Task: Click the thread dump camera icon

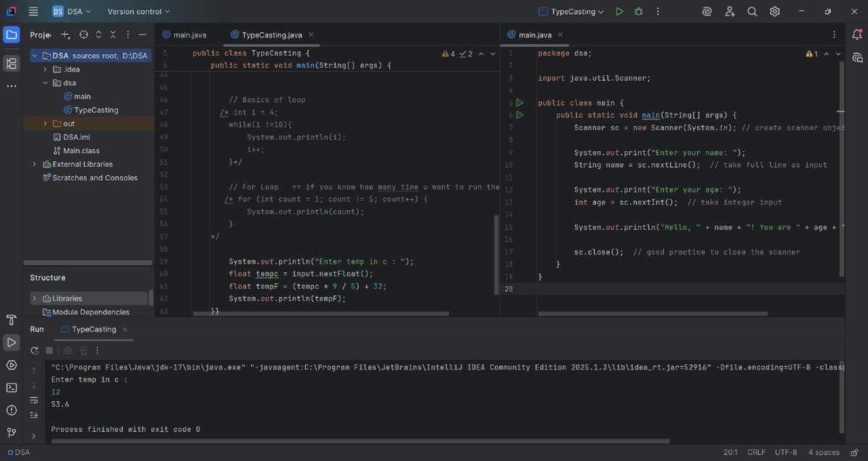Action: [68, 350]
